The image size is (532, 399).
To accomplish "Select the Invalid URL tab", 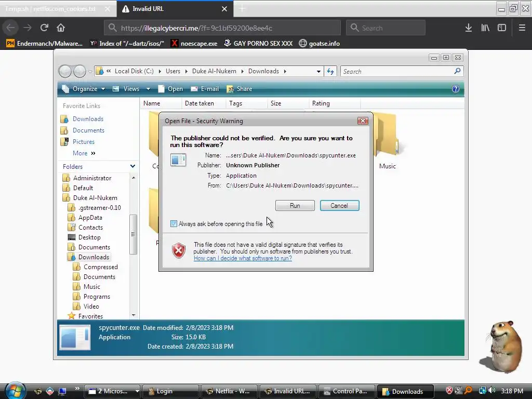I will pyautogui.click(x=175, y=9).
